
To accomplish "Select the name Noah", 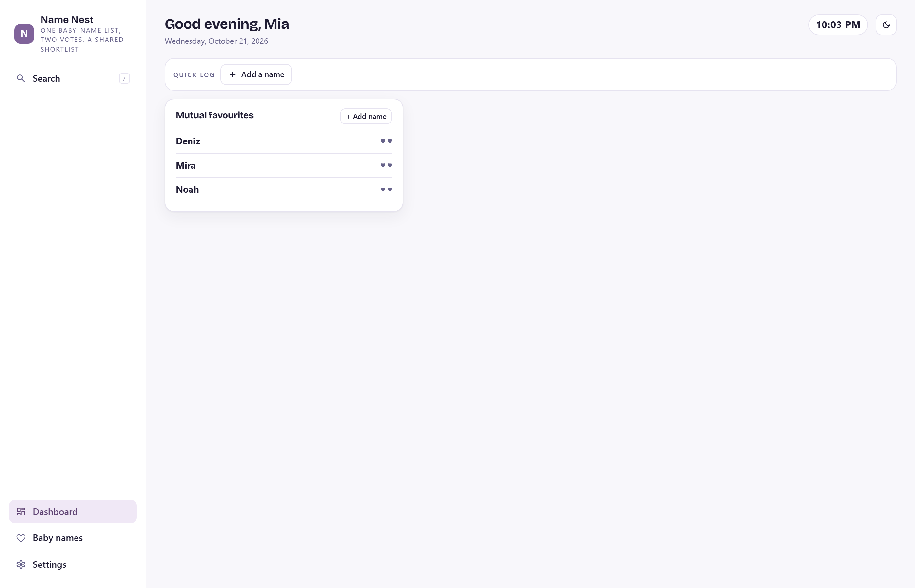I will tap(187, 190).
